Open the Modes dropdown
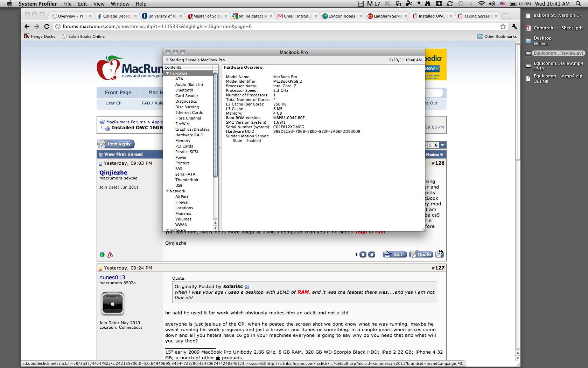Screen dimensions: 588x368 (435, 155)
